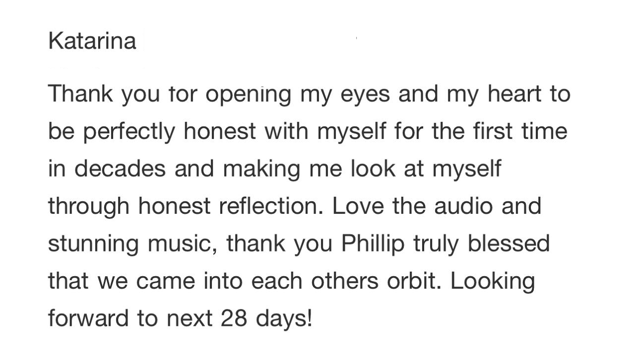Click the word "Looking"
Viewport: 637px width, 364px height.
tap(493, 282)
